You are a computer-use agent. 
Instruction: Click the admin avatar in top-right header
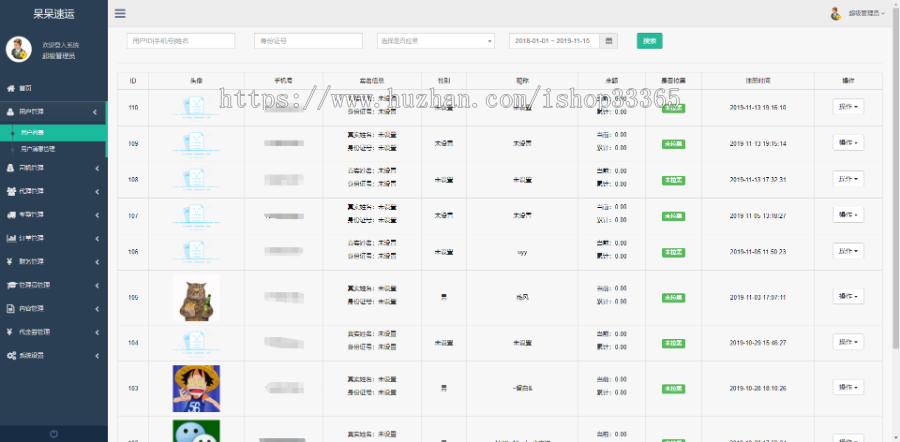[x=836, y=13]
